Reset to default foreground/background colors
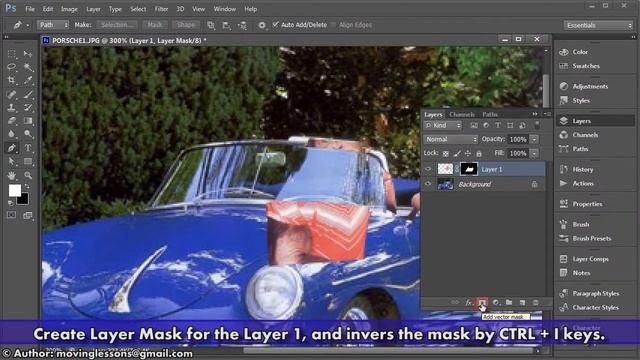 click(11, 202)
